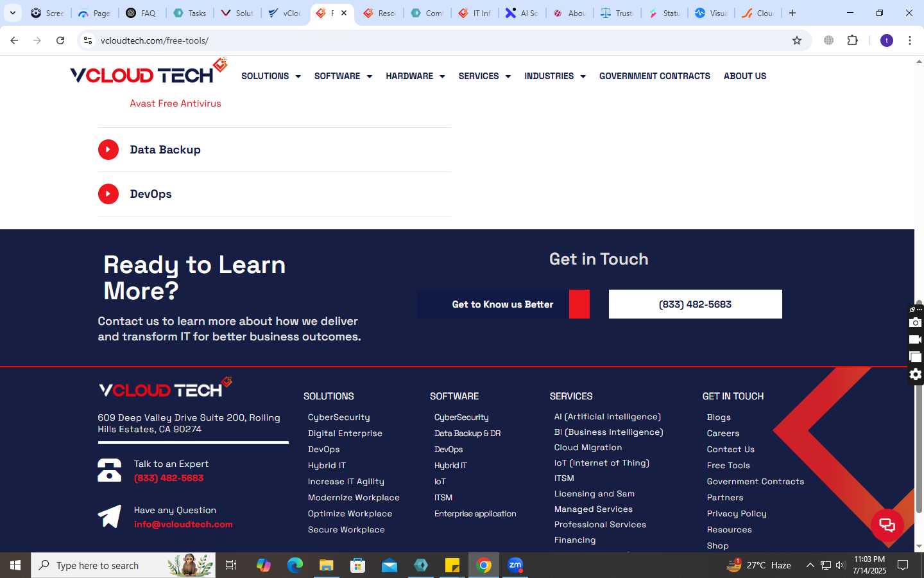Viewport: 924px width, 578px height.
Task: Click the taskbar search box
Action: tap(123, 565)
